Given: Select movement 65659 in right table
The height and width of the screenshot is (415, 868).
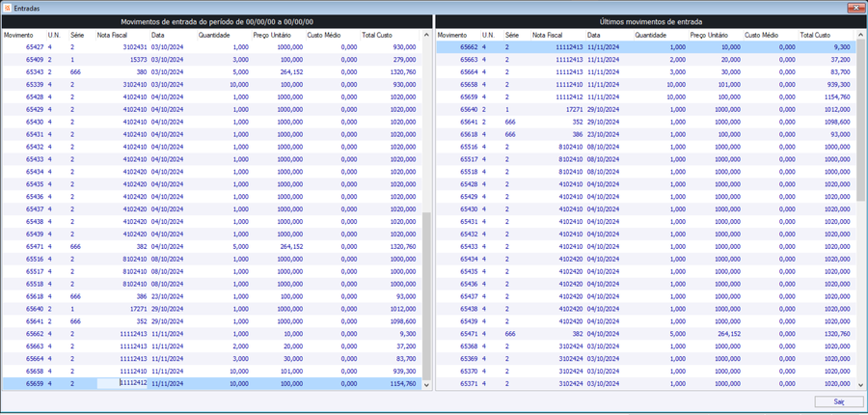Looking at the screenshot, I should click(646, 97).
